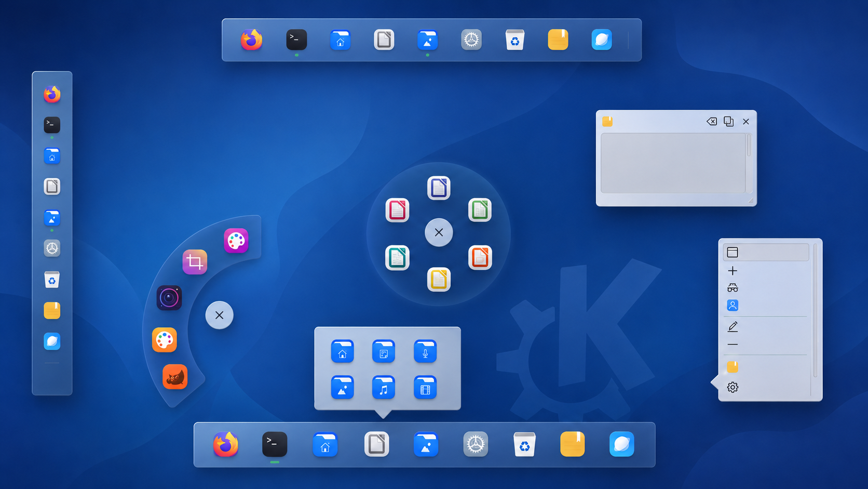Click inside the note window text area
The width and height of the screenshot is (868, 489).
pos(673,163)
